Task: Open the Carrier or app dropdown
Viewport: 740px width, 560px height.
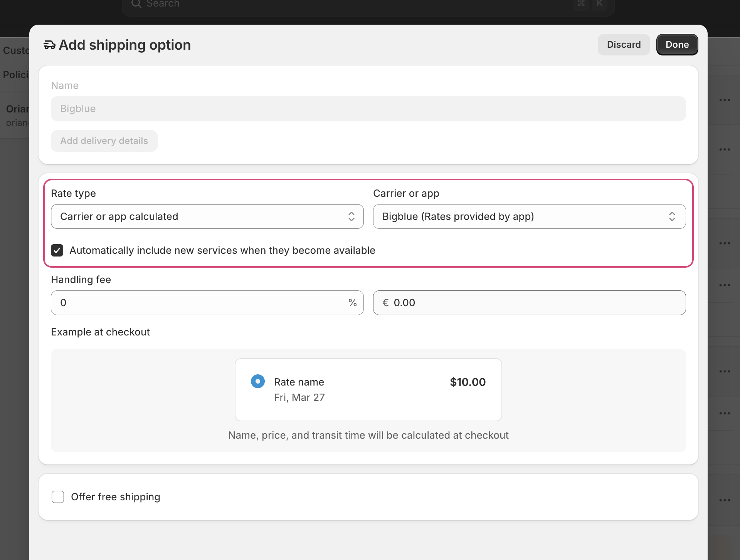Action: click(x=520, y=216)
